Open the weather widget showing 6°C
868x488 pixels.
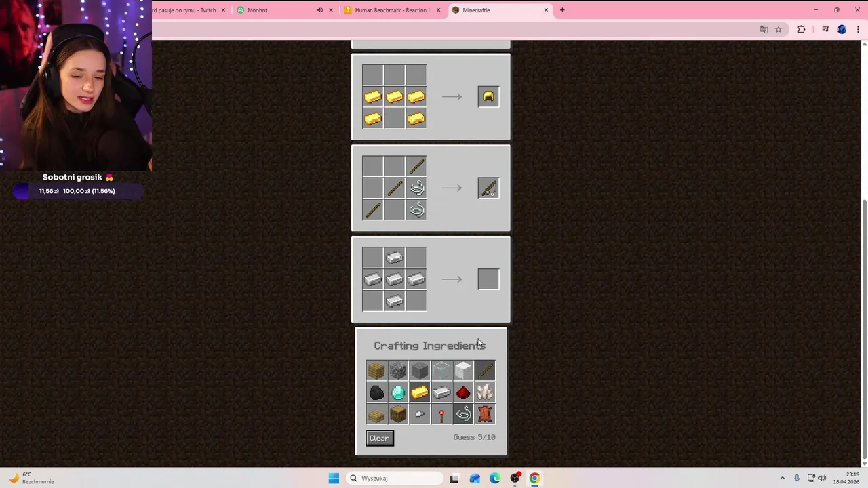31,479
